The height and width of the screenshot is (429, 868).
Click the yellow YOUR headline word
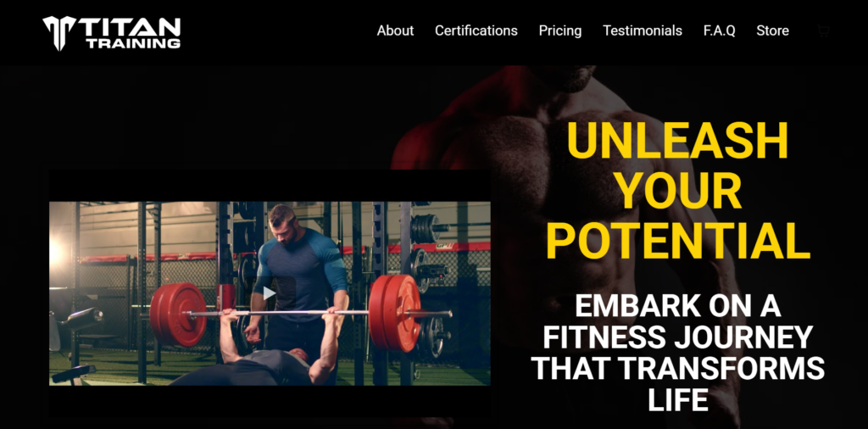click(679, 191)
